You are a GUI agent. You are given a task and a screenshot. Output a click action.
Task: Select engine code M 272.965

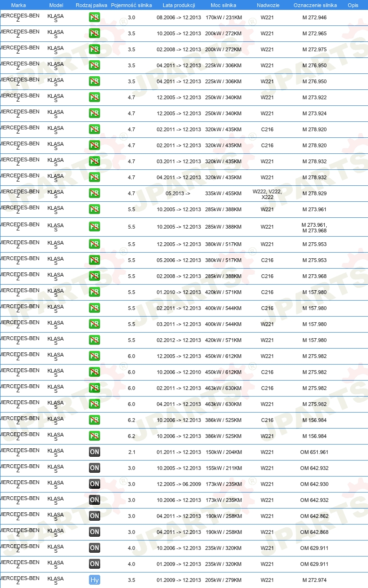pyautogui.click(x=314, y=34)
